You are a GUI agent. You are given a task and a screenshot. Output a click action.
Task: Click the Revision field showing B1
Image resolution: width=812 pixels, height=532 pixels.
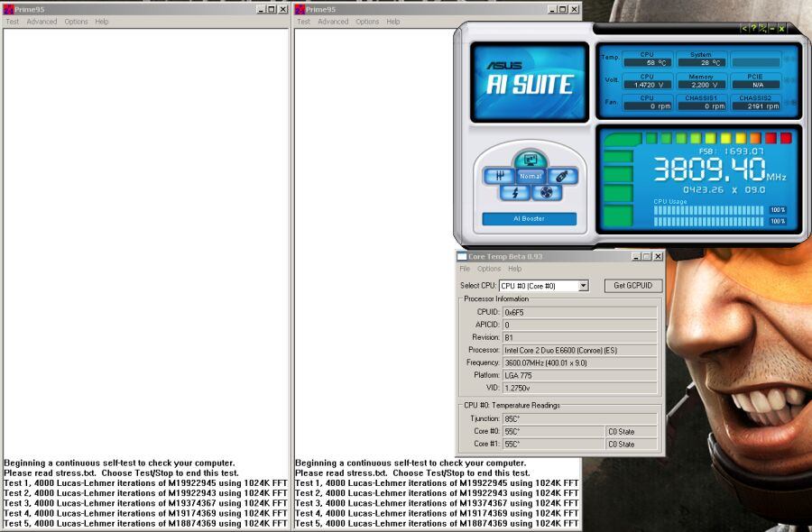(579, 337)
